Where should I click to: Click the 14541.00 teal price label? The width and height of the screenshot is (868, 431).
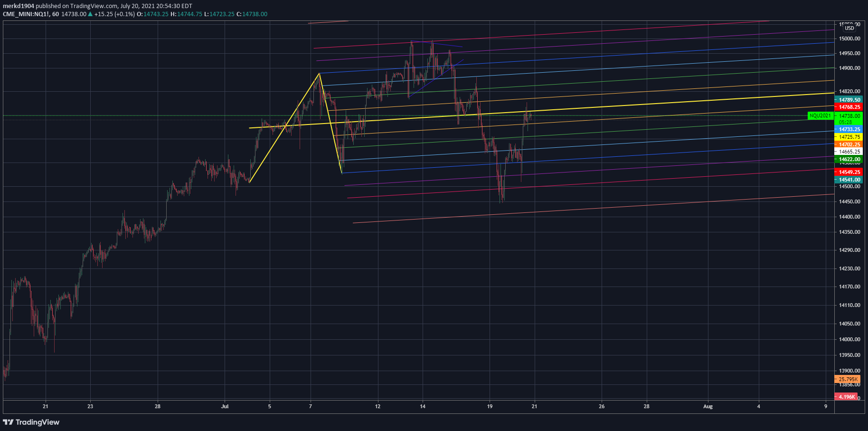click(x=849, y=180)
